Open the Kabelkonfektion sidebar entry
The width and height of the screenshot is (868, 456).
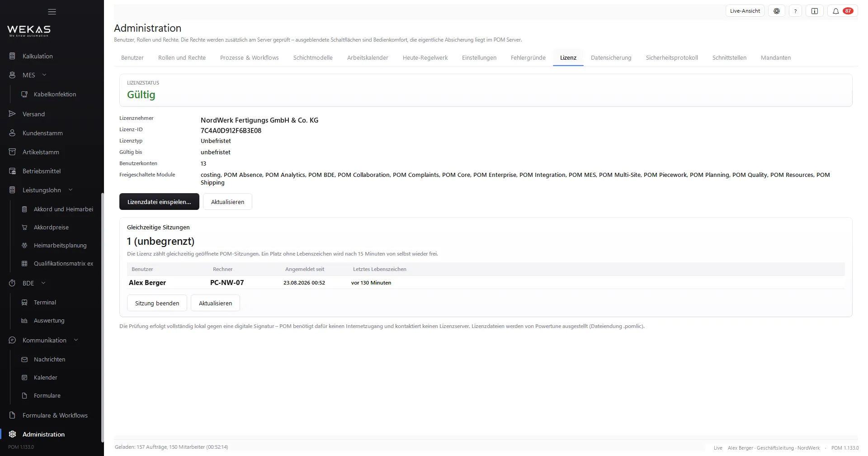(x=55, y=94)
